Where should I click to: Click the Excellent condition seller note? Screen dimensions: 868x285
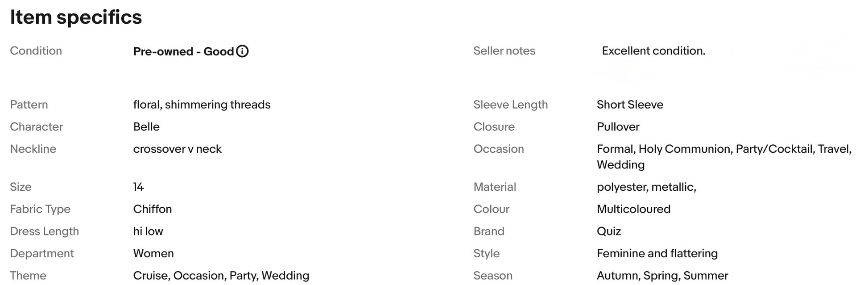coord(653,51)
